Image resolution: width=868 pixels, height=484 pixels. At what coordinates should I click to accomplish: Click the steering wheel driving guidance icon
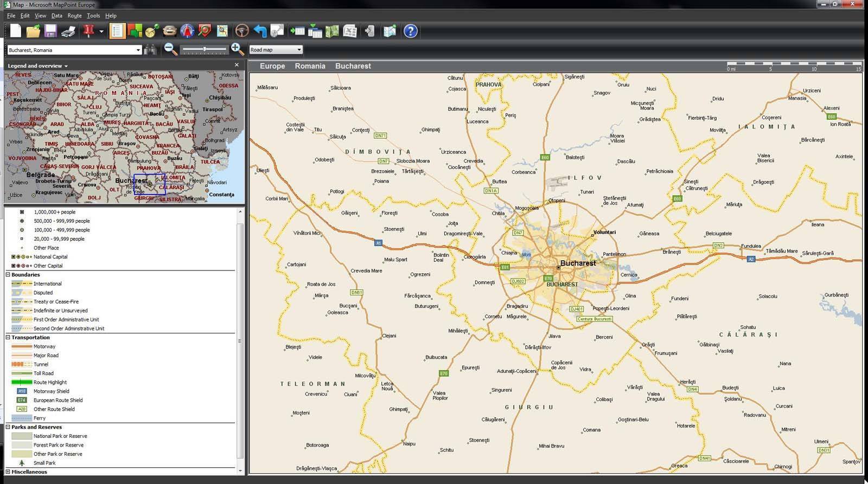tap(242, 31)
